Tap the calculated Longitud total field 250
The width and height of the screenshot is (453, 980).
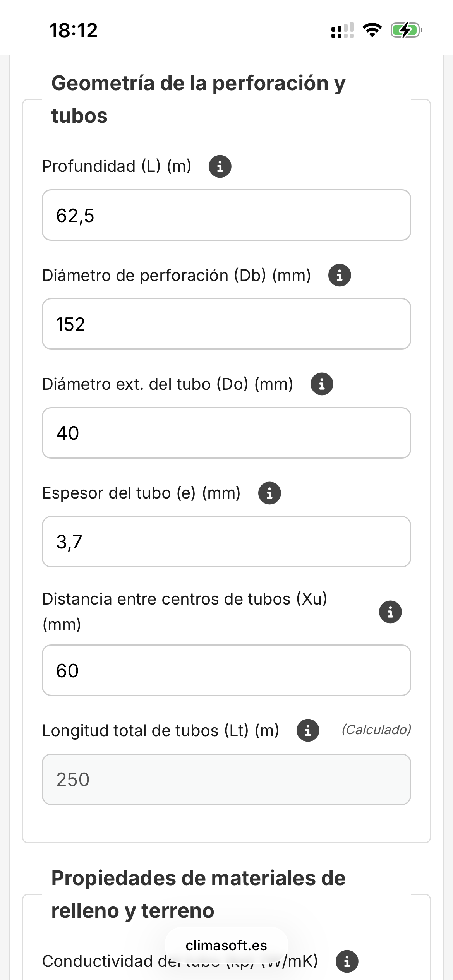226,779
